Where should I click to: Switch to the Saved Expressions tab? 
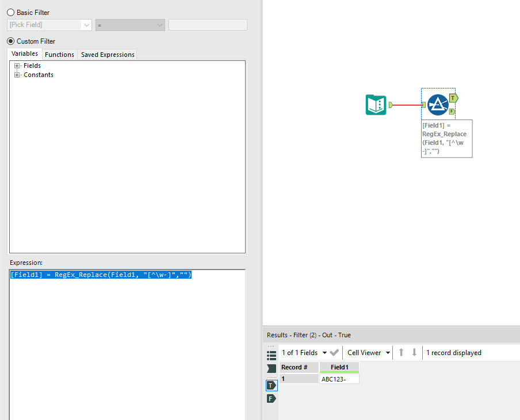coord(107,54)
